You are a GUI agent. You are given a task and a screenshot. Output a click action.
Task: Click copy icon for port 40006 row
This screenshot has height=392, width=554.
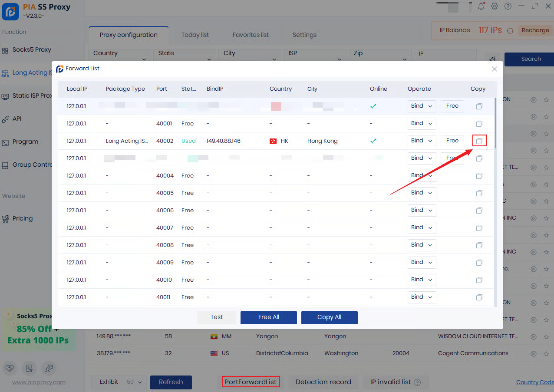click(479, 211)
